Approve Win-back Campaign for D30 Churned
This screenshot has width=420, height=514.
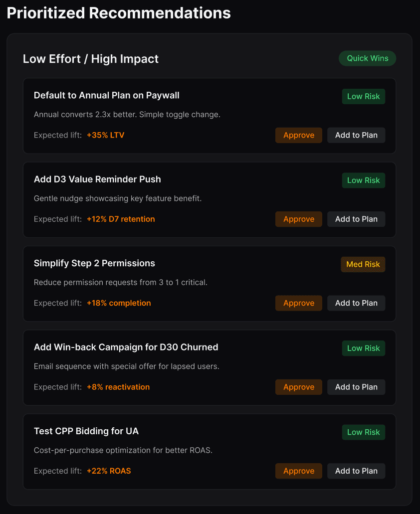click(x=299, y=387)
